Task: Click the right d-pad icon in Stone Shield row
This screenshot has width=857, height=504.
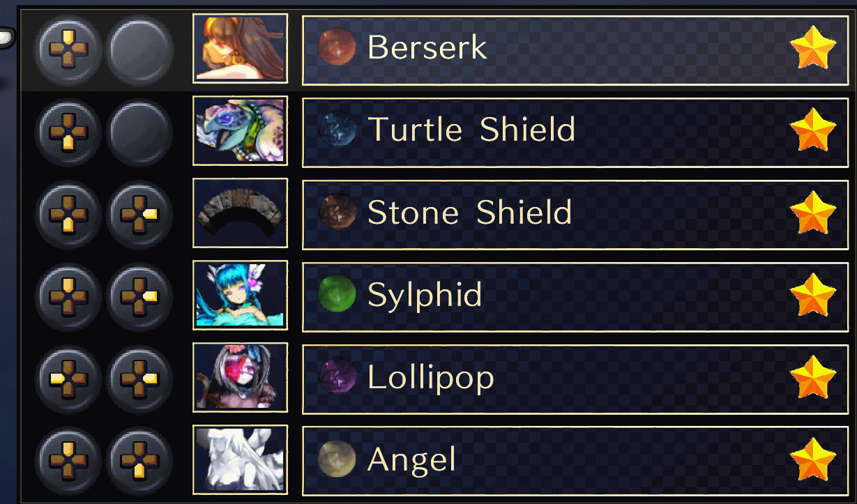Action: [139, 213]
